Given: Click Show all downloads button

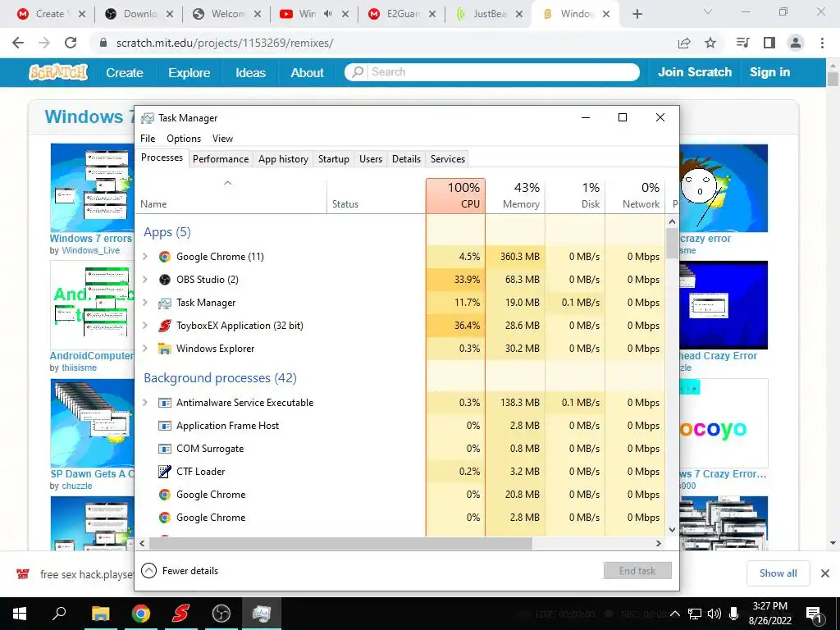Looking at the screenshot, I should pyautogui.click(x=778, y=573).
